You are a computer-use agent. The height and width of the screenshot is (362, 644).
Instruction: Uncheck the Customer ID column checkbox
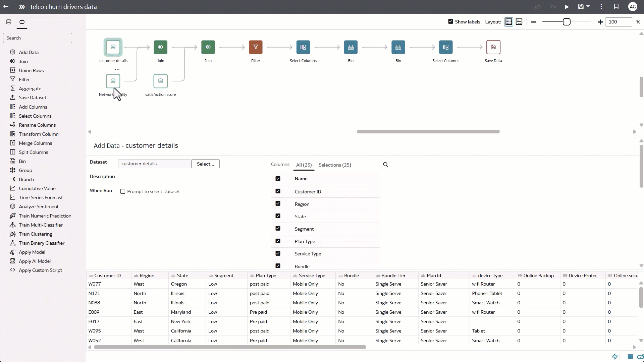pyautogui.click(x=278, y=191)
